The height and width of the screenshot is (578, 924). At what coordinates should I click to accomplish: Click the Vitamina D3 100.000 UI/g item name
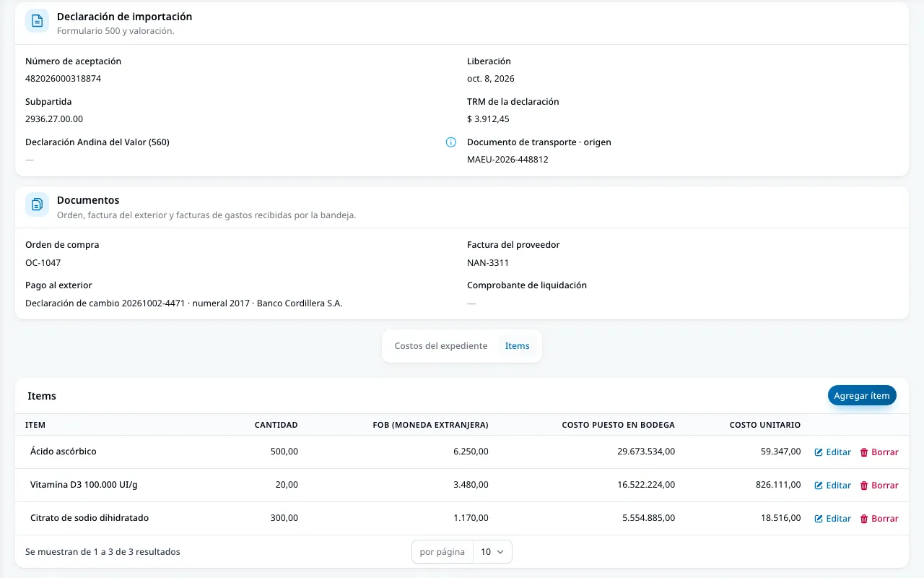[84, 485]
